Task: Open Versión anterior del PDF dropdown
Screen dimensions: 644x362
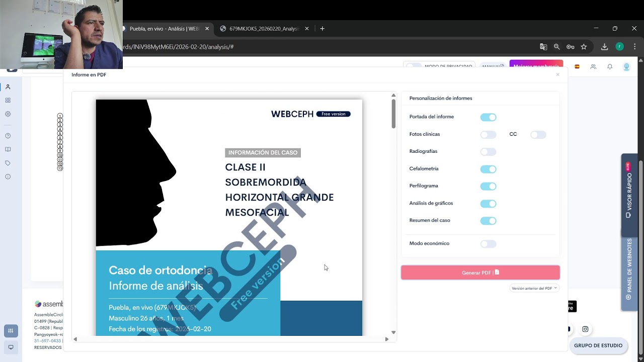Action: [534, 288]
